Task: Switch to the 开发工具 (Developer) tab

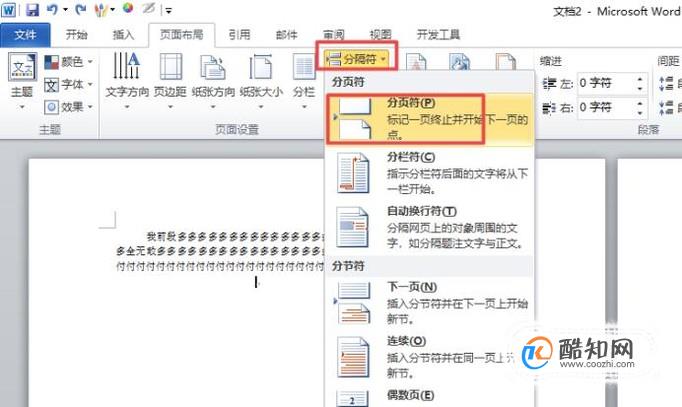Action: coord(438,35)
